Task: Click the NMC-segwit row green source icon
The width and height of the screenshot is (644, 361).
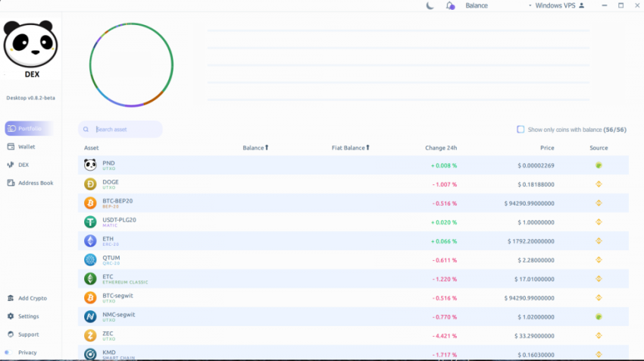Action: (x=599, y=316)
